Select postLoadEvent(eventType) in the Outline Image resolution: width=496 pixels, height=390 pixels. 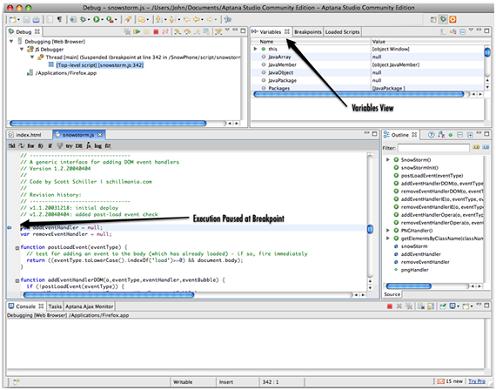[432, 176]
